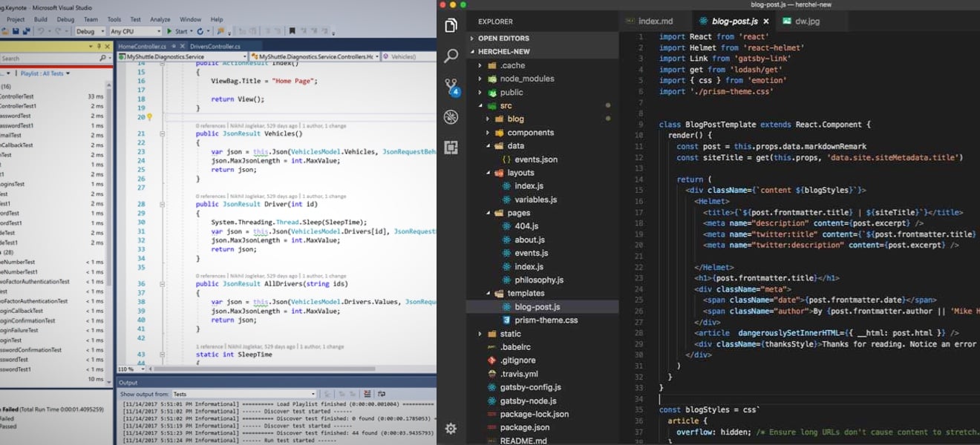
Task: Switch to the index.md editor tab
Action: coord(655,22)
